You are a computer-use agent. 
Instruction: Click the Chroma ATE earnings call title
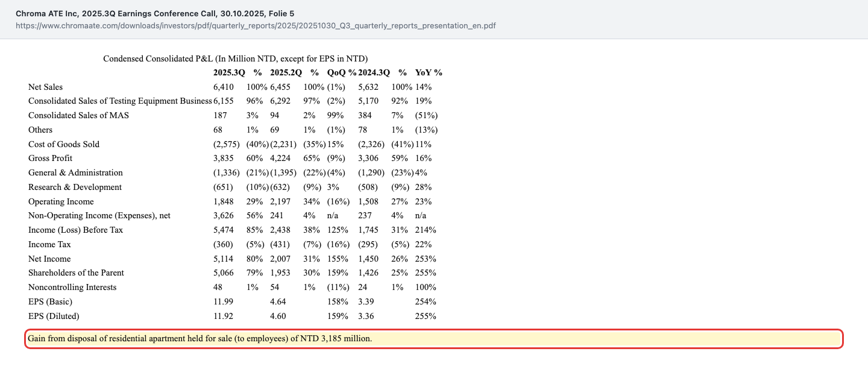pyautogui.click(x=155, y=13)
